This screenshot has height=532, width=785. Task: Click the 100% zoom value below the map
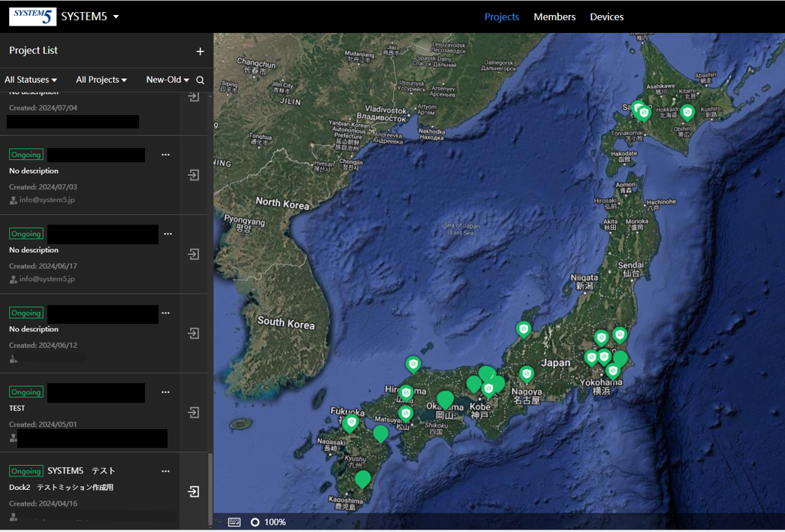coord(276,522)
